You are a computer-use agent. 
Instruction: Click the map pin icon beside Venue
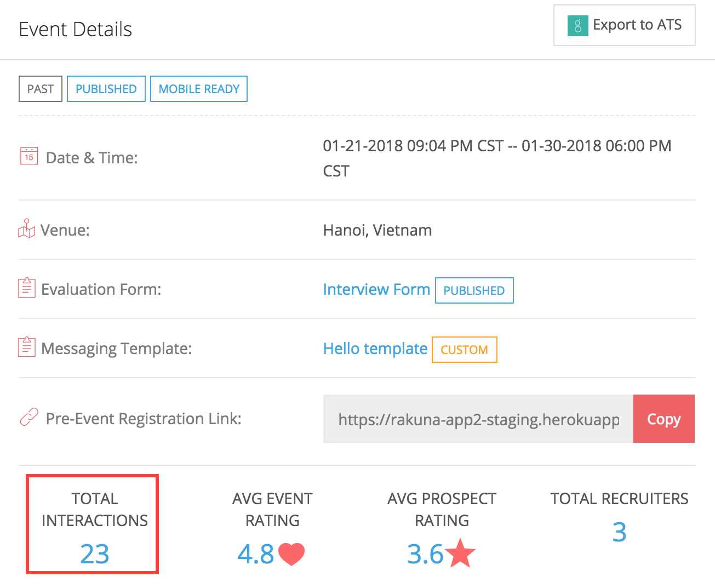point(27,229)
